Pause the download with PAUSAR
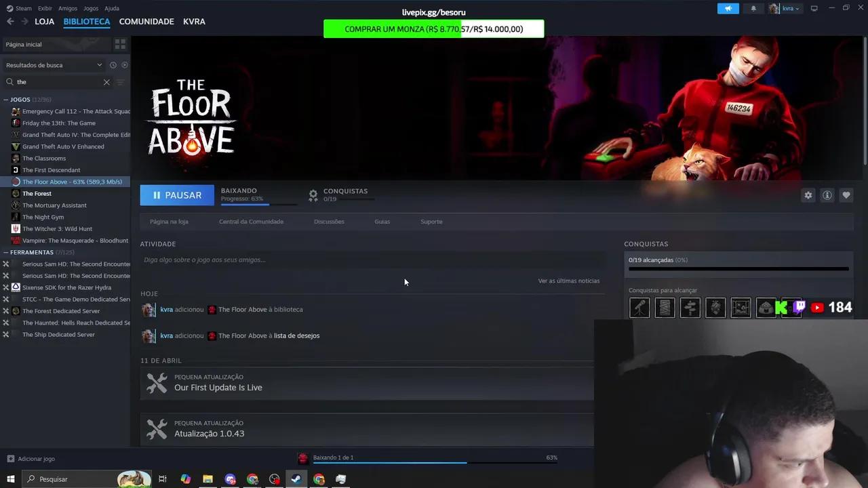Screen dimensions: 868x488 click(x=177, y=195)
